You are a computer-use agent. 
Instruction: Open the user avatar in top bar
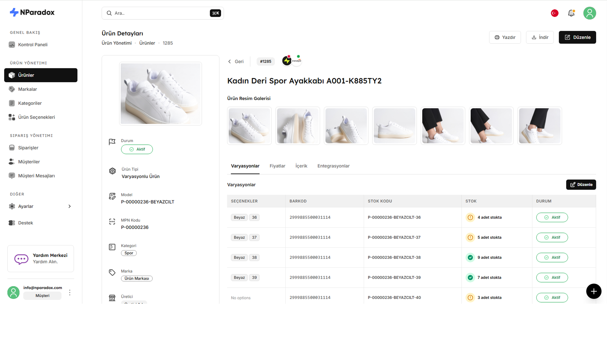589,13
